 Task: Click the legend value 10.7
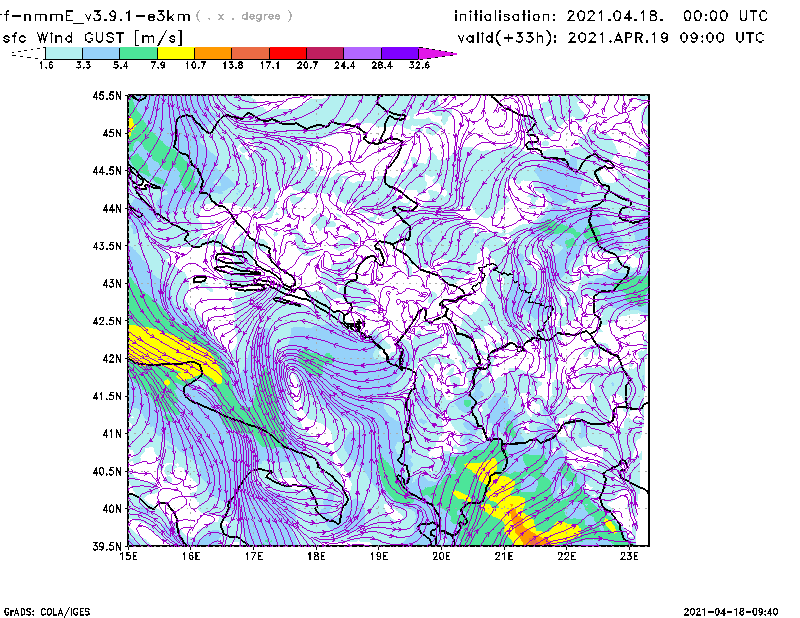195,65
